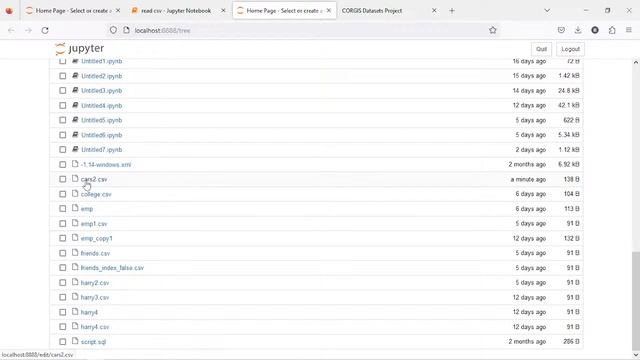The height and width of the screenshot is (360, 640).
Task: Open the Untitled6.ipynb notebook link
Action: pos(101,135)
